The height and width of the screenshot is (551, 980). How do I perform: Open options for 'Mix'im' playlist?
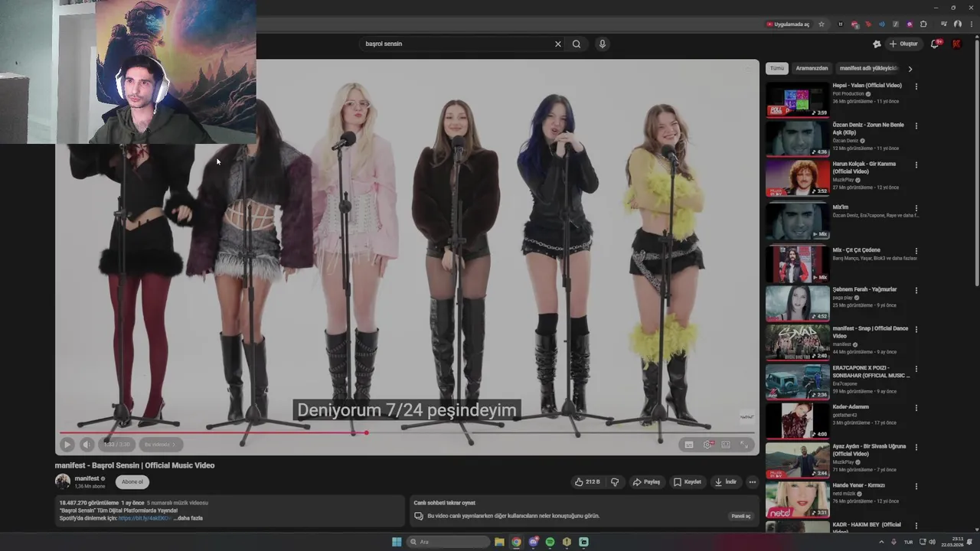pyautogui.click(x=916, y=207)
